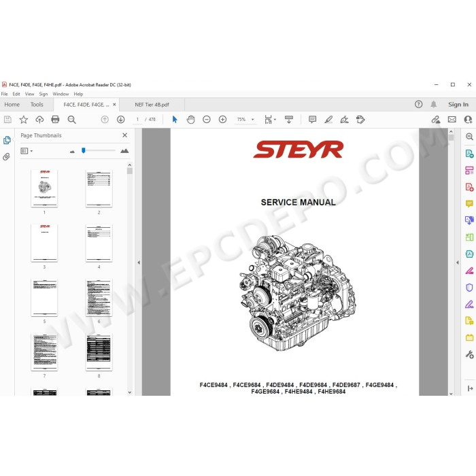Open the Help menu
Image resolution: width=476 pixels, height=476 pixels.
click(x=78, y=94)
